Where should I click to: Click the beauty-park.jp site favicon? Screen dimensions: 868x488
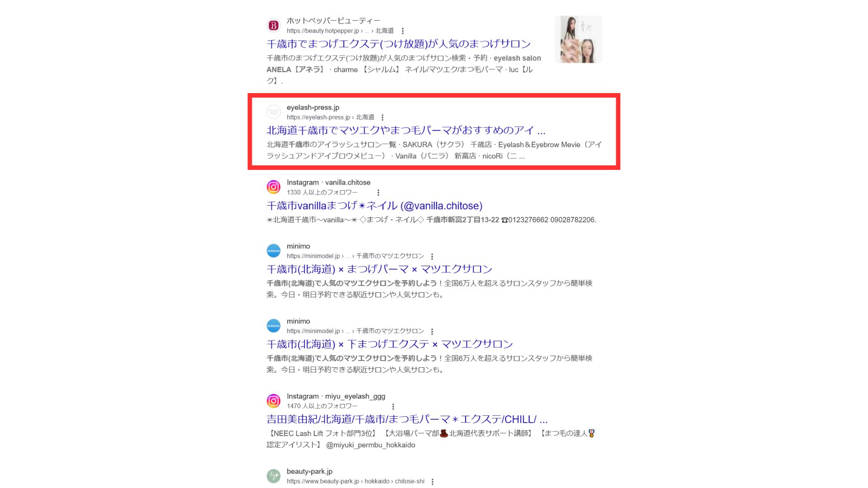coord(274,476)
